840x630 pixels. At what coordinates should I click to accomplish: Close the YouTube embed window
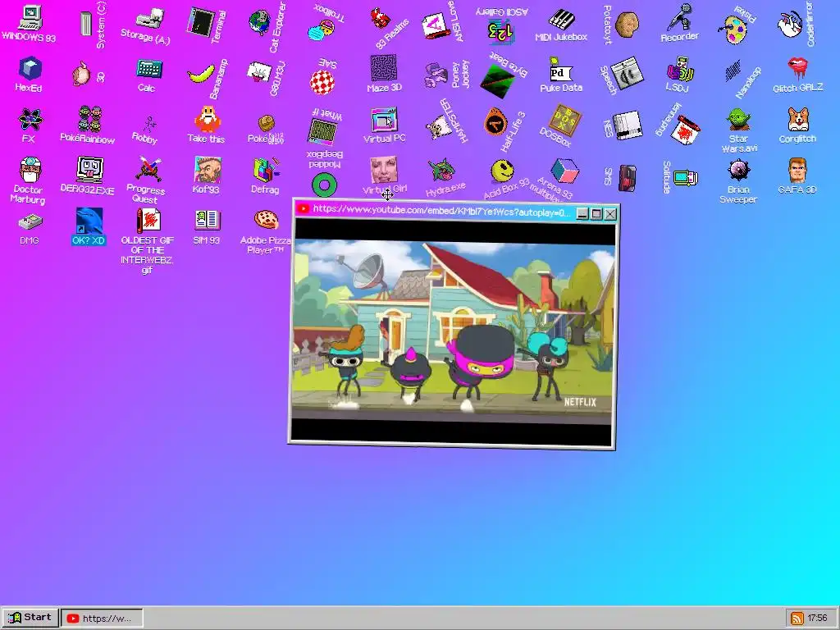tap(610, 214)
